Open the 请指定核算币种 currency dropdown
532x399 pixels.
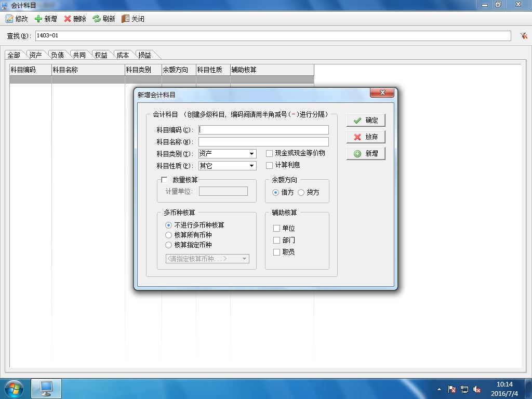click(x=207, y=259)
